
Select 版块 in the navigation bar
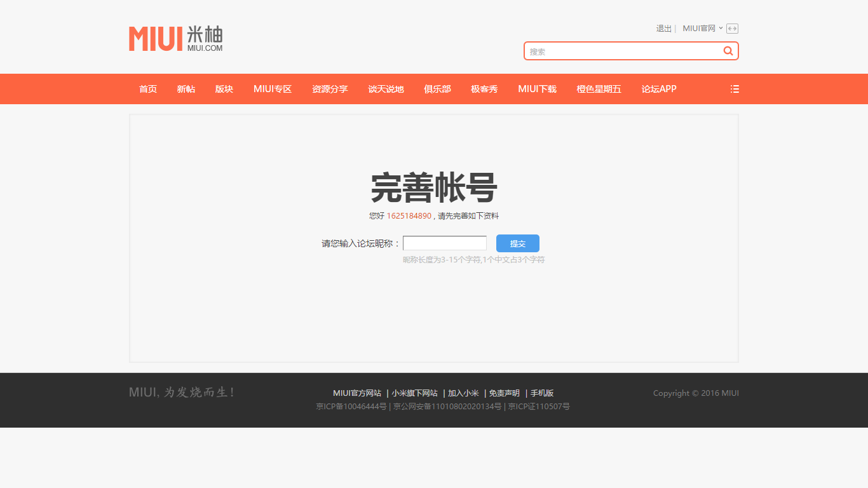(x=224, y=89)
